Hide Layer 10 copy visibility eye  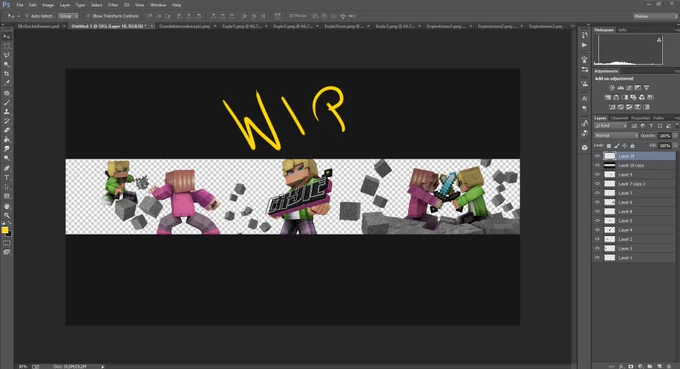click(x=597, y=165)
